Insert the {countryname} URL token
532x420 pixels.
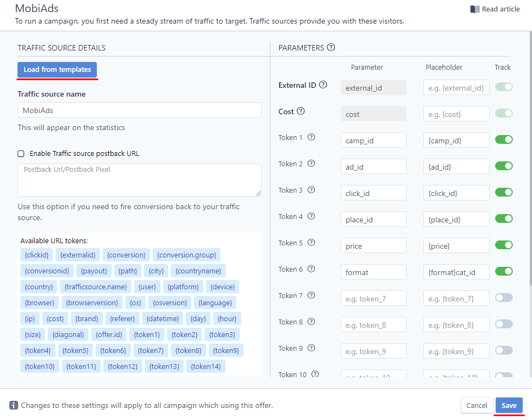point(198,271)
